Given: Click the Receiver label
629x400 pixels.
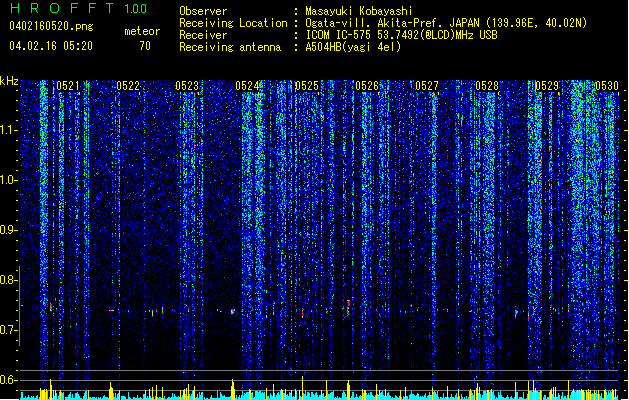Looking at the screenshot, I should point(203,35).
